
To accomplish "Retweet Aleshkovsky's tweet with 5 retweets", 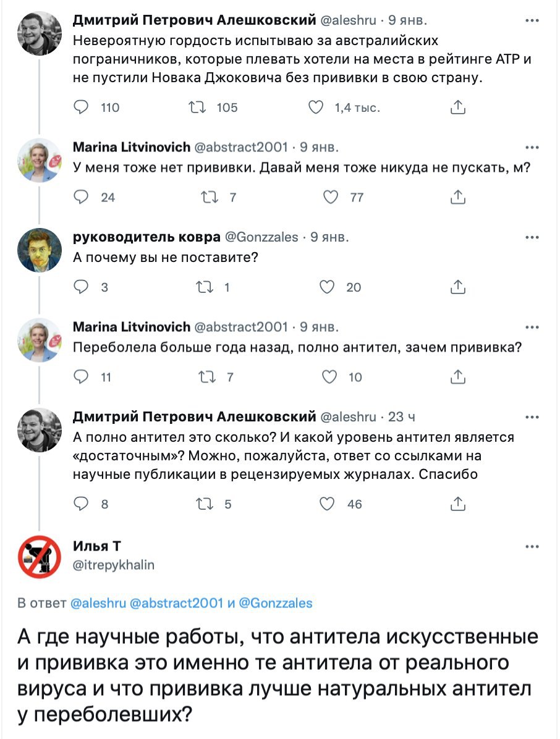I will click(x=203, y=504).
